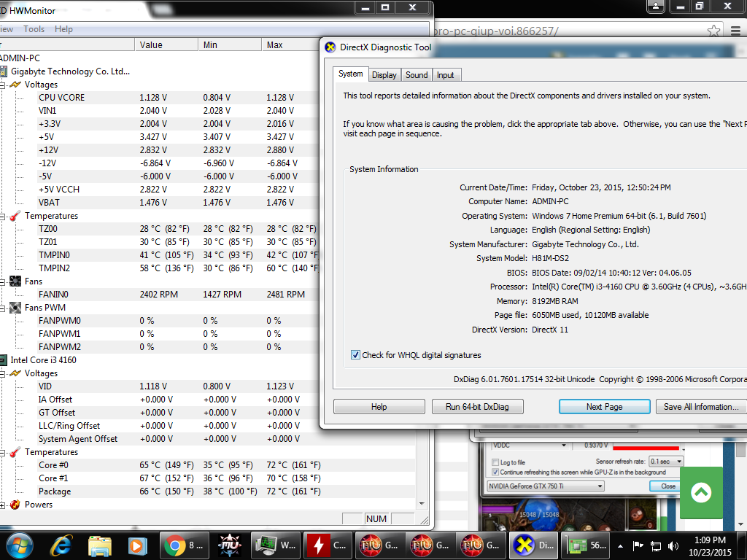Enable the Log to file checkbox
747x560 pixels.
495,462
